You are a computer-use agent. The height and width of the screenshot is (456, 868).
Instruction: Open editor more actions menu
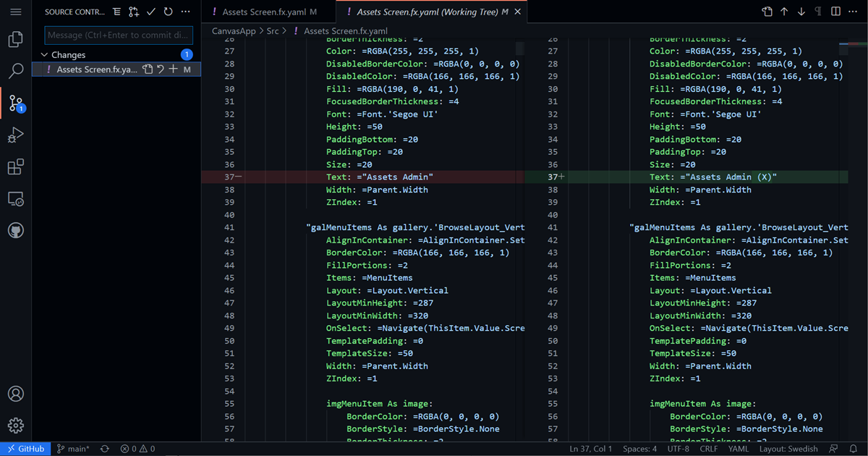click(x=854, y=12)
